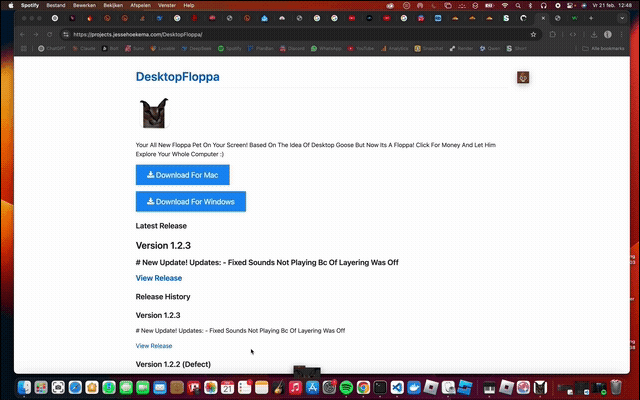Image resolution: width=640 pixels, height=400 pixels.
Task: Open Calendar from the dock
Action: click(x=227, y=387)
